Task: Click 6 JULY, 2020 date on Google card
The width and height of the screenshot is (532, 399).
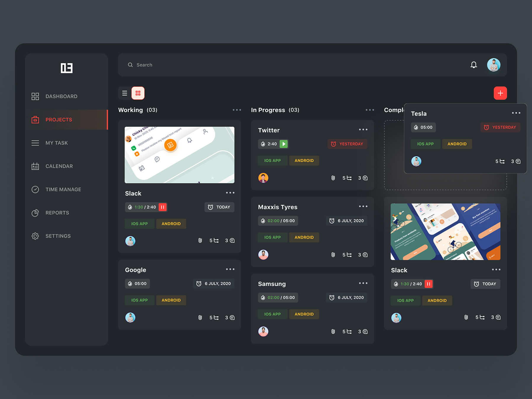Action: [214, 284]
